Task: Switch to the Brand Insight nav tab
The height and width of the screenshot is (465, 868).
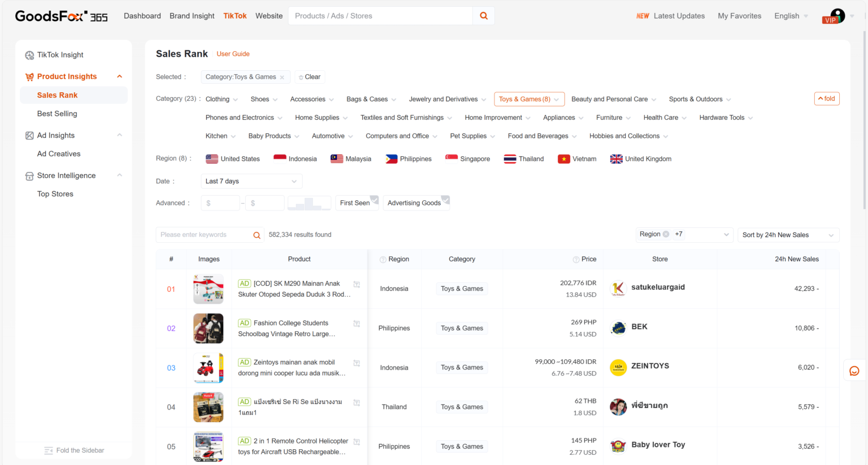Action: pyautogui.click(x=192, y=16)
